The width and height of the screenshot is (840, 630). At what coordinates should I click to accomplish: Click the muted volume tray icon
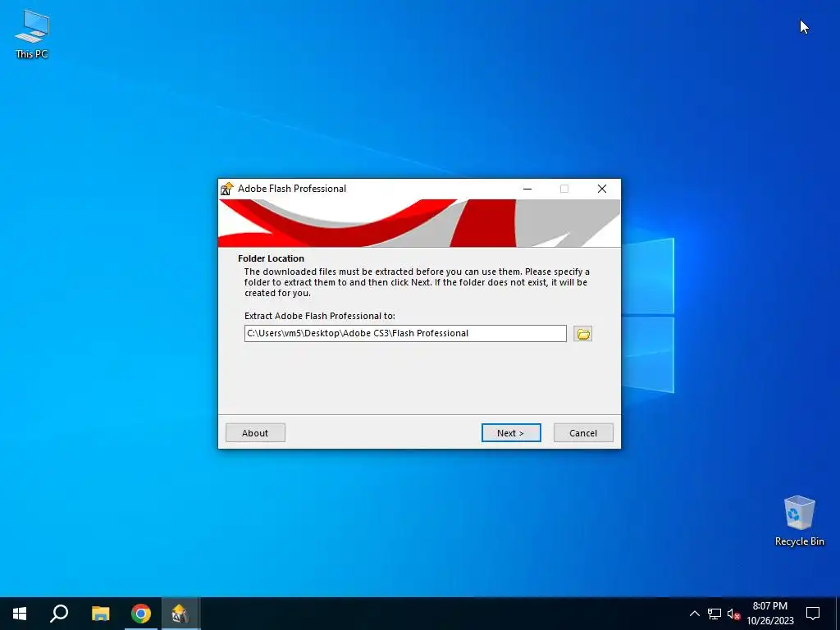733,614
